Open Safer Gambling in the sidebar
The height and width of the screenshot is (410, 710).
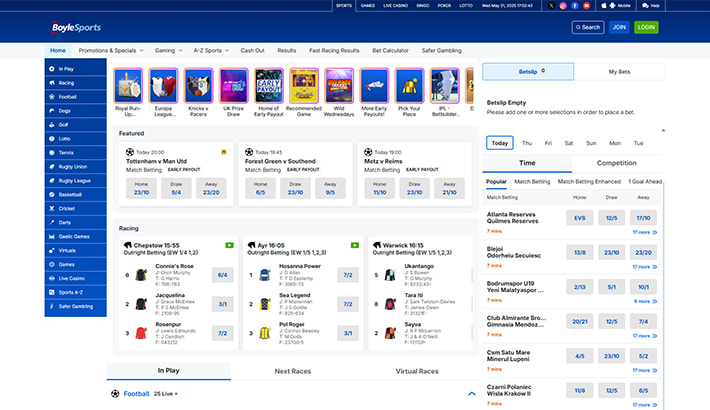tap(76, 306)
